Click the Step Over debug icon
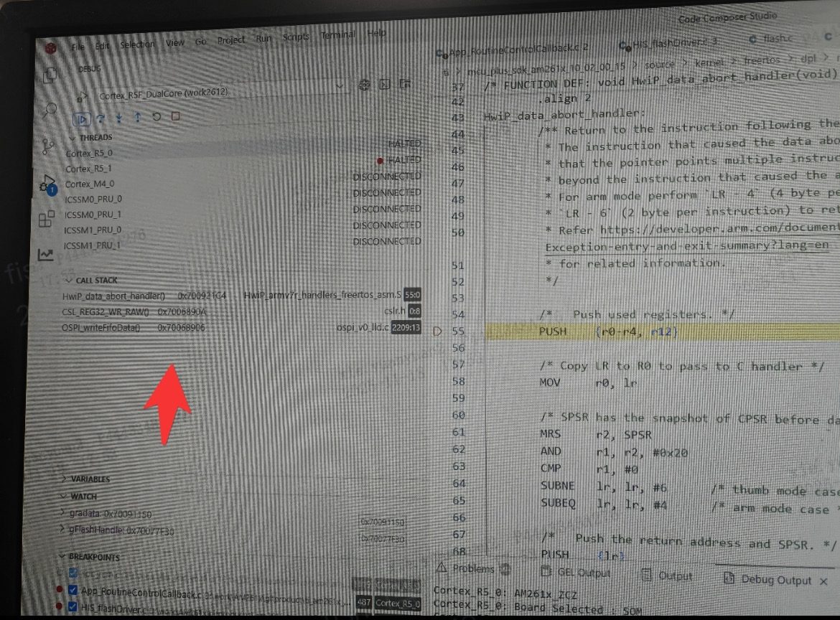Screen dimensions: 840x620 [x=101, y=118]
